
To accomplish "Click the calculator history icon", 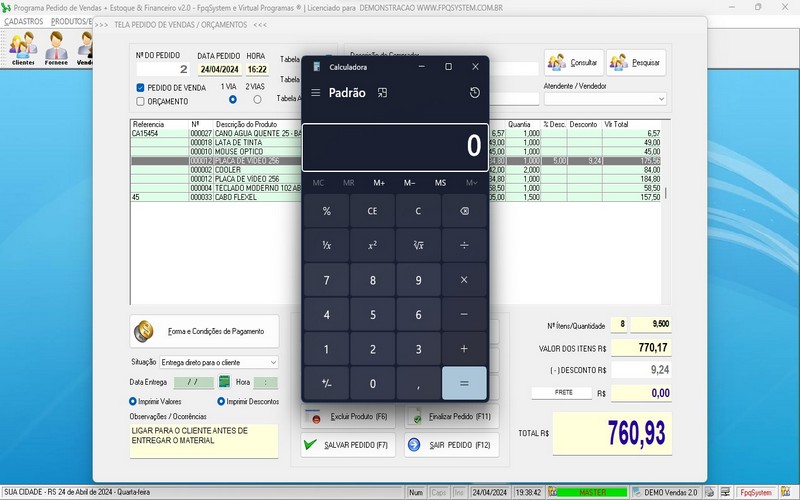I will pyautogui.click(x=474, y=93).
